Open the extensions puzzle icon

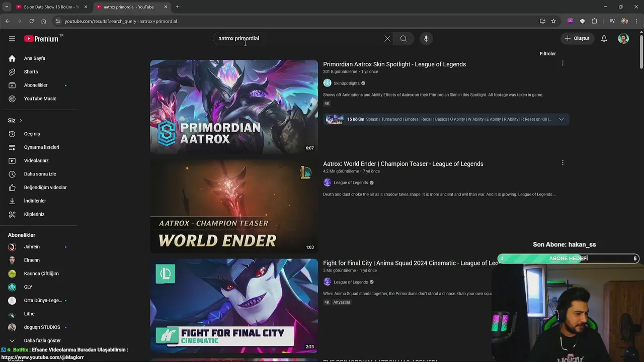[595, 21]
